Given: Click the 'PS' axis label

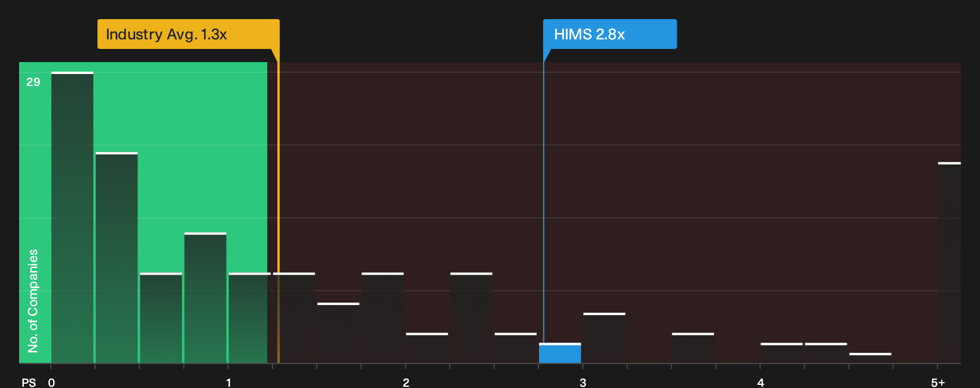Looking at the screenshot, I should point(29,382).
